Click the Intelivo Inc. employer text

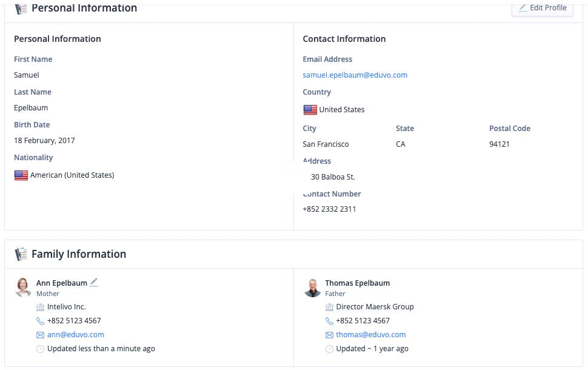coord(66,307)
